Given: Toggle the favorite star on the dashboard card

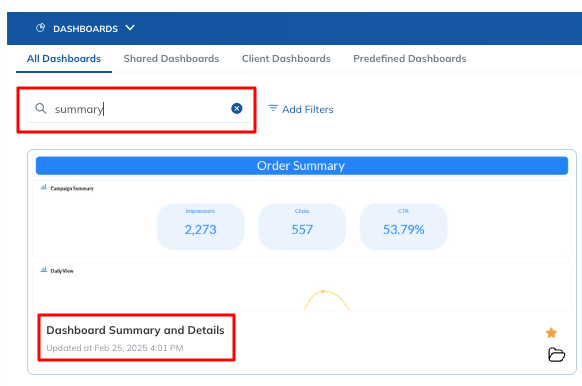Looking at the screenshot, I should coord(551,333).
